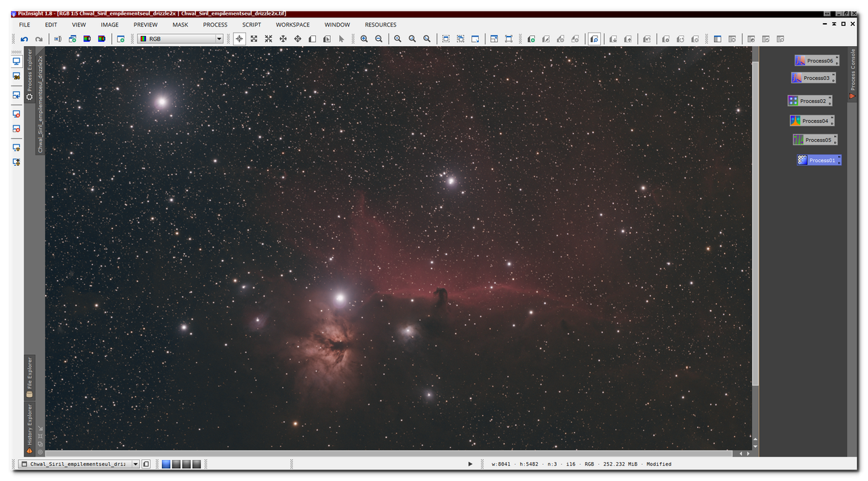Select the pointer arrow tool in toolbar
The width and height of the screenshot is (868, 481).
341,39
